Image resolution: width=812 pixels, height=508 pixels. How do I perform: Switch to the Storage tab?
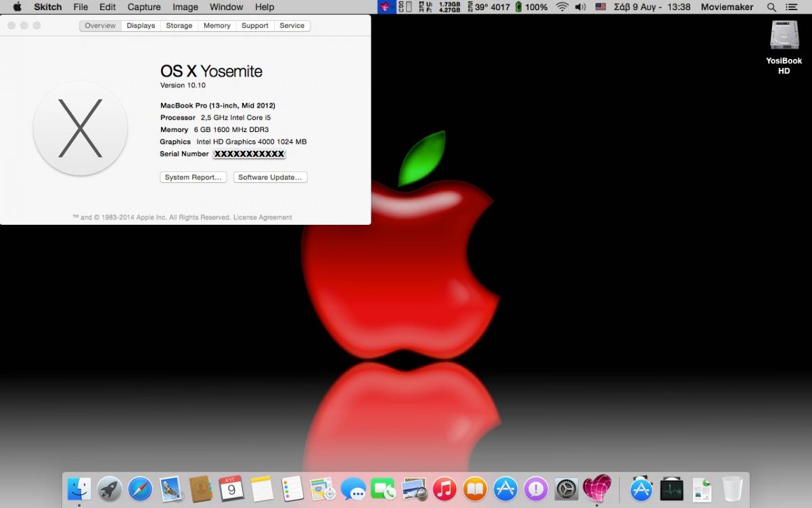179,26
